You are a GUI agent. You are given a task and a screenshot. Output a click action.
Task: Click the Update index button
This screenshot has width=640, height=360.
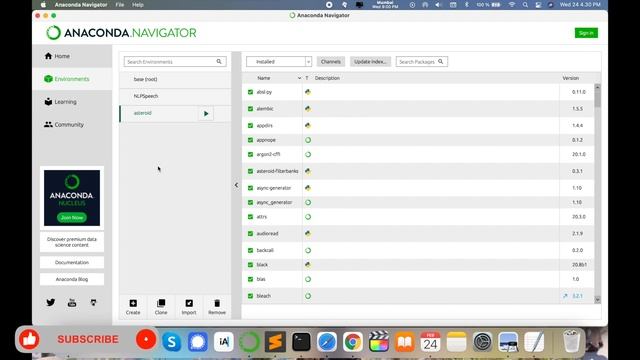click(370, 62)
